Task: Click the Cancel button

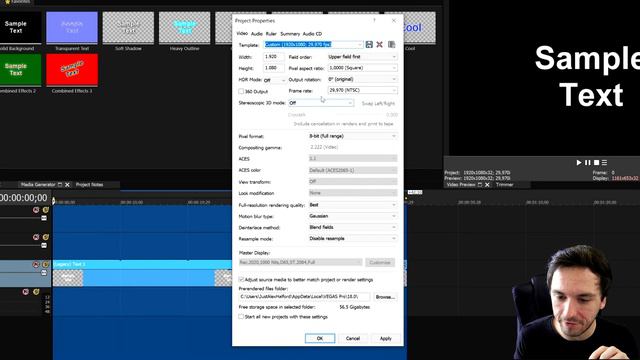Action: pos(353,338)
